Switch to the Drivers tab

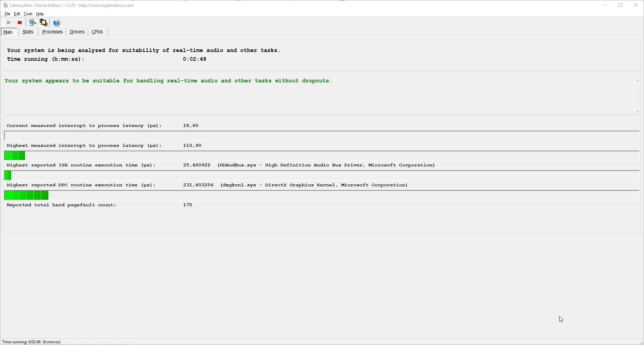77,32
